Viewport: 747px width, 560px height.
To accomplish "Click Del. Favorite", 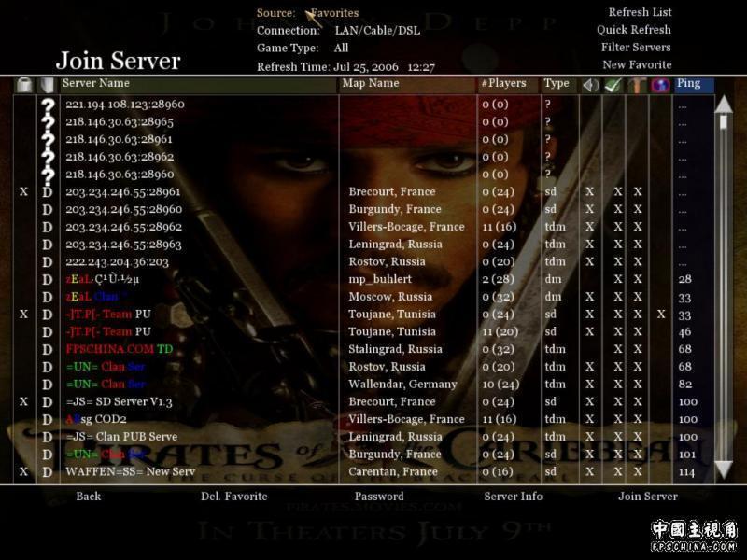I will [234, 497].
